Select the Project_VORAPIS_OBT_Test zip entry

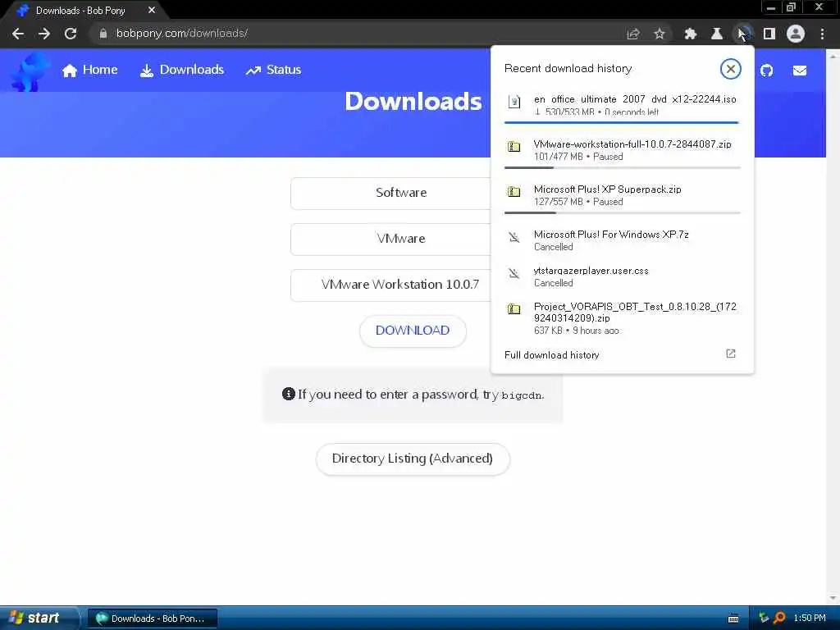click(622, 318)
